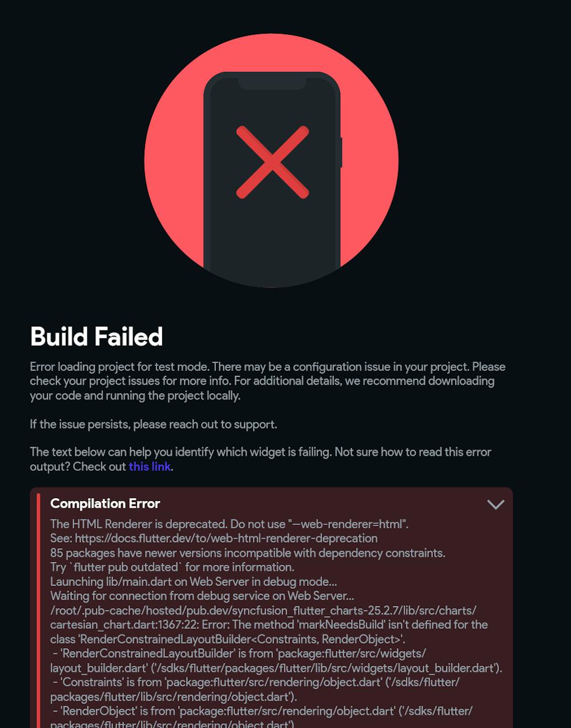
Task: Click the phone illustration's top notch
Action: 272,83
